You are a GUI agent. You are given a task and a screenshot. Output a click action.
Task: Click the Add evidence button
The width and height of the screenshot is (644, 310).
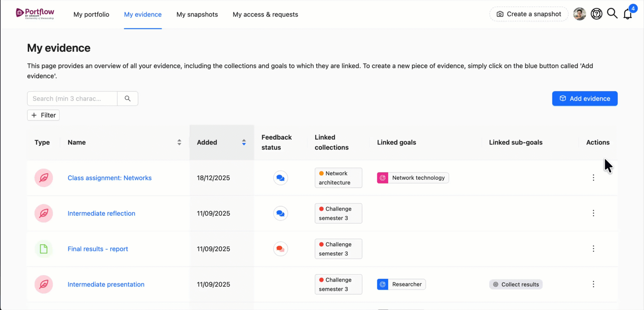coord(585,98)
